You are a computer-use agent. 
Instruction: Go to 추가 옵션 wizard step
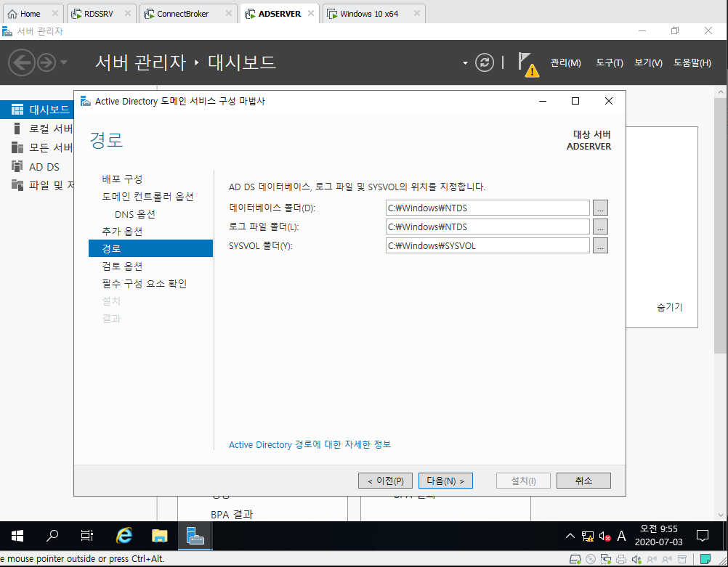[122, 232]
